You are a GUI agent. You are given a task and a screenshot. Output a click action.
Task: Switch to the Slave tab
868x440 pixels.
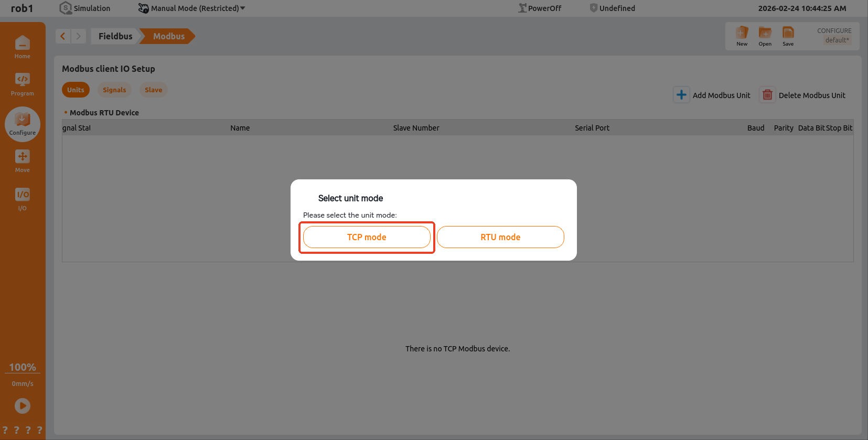point(153,90)
